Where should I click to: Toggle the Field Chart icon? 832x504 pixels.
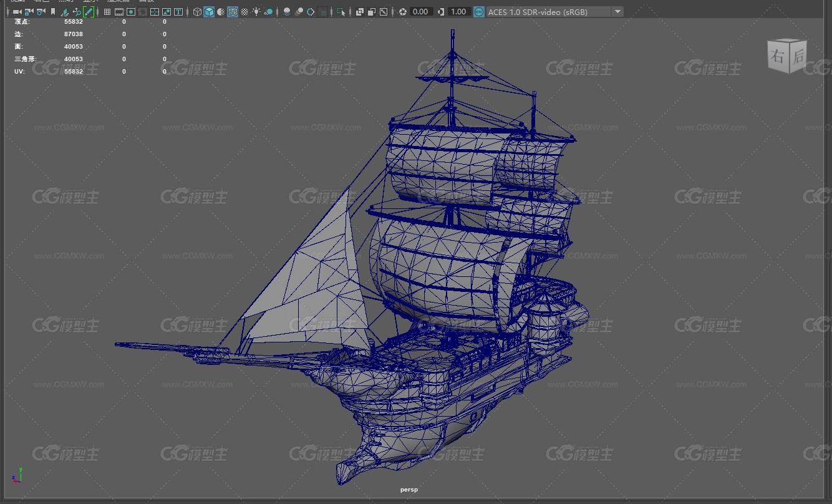[x=155, y=11]
